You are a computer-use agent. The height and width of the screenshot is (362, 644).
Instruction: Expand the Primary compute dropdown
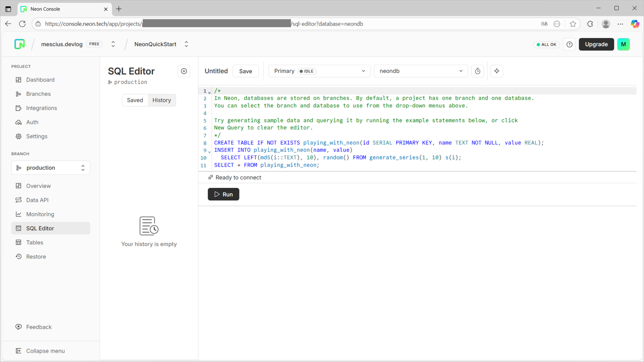pos(319,71)
